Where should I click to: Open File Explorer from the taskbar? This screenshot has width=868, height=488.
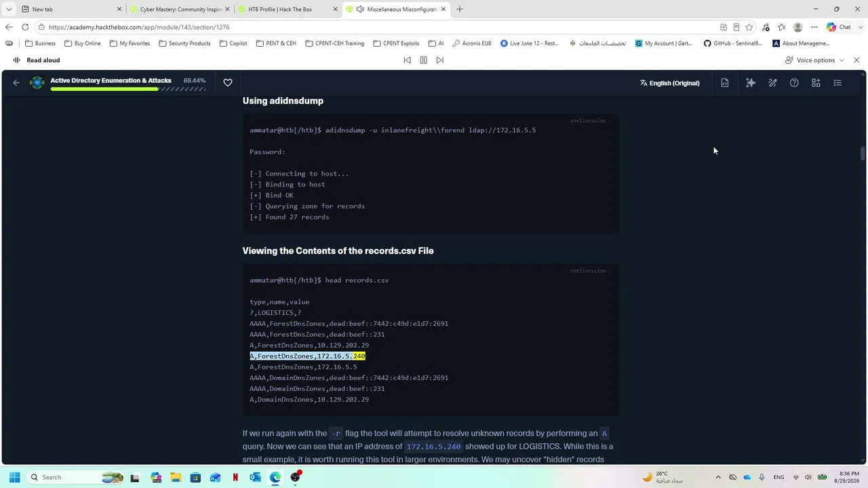[176, 477]
